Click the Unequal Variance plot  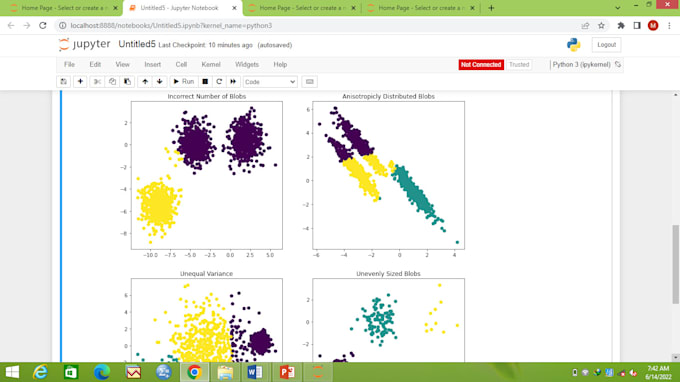207,320
